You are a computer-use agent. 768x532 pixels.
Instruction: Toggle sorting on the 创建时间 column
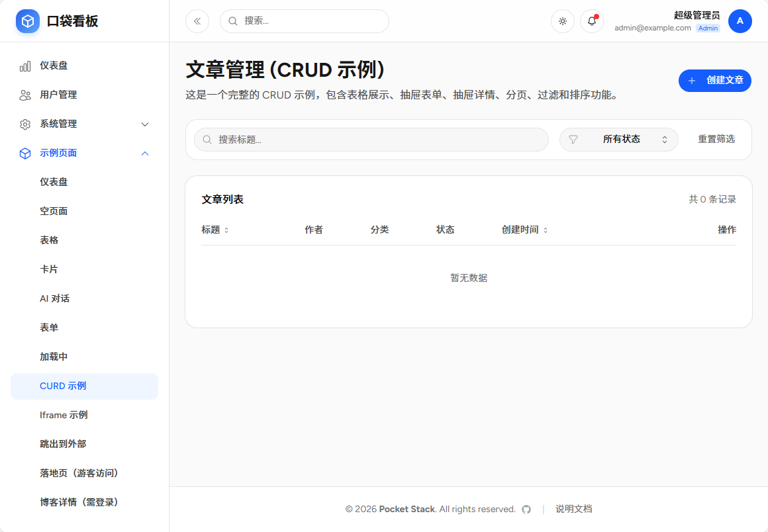click(x=546, y=230)
